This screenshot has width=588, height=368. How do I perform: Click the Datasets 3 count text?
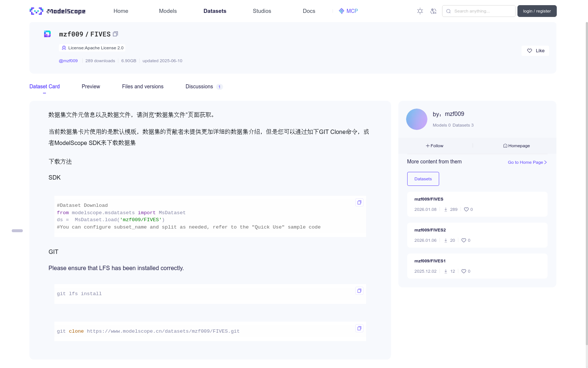click(x=463, y=125)
